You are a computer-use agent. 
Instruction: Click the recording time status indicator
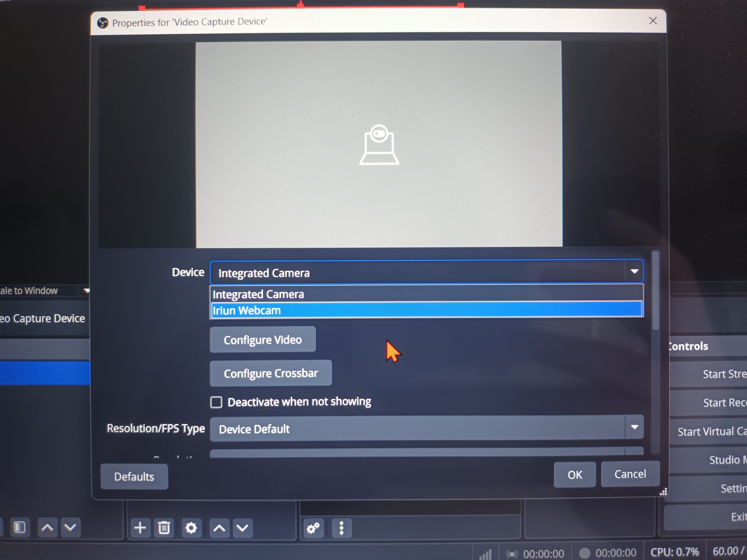(x=608, y=553)
